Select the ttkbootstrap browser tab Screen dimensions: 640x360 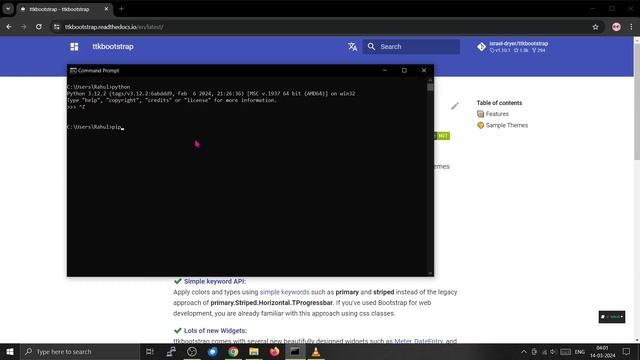(x=64, y=9)
